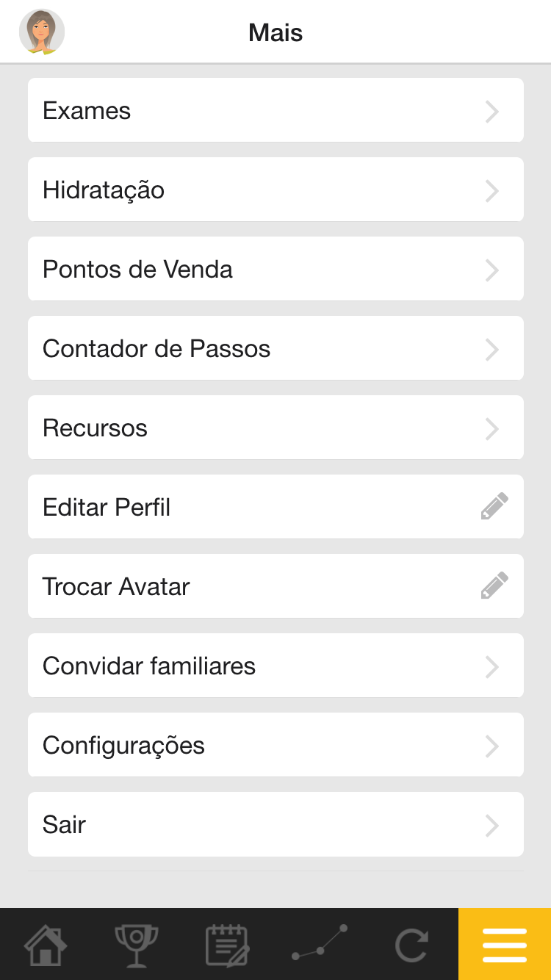Tap chevron on Pontos de Venda row

(x=492, y=270)
